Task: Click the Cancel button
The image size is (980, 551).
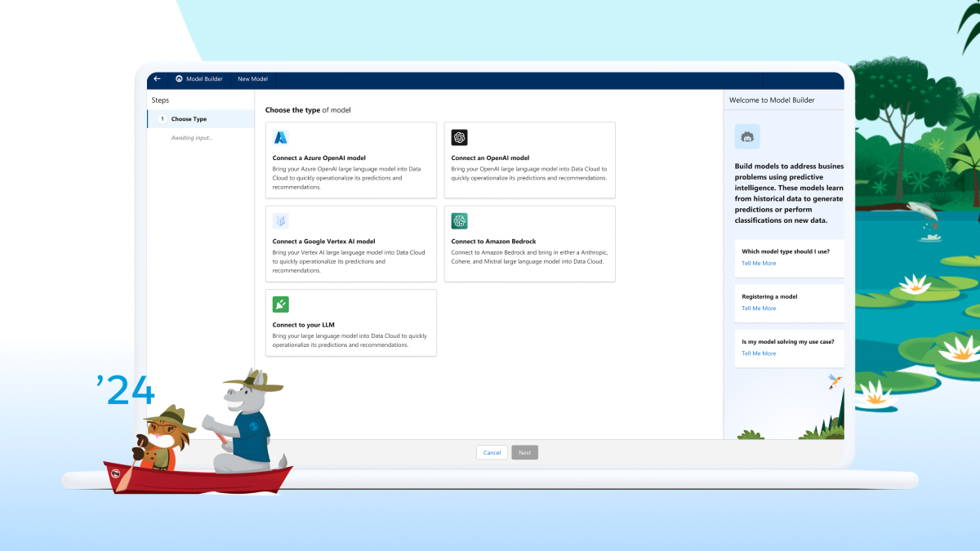Action: point(492,452)
